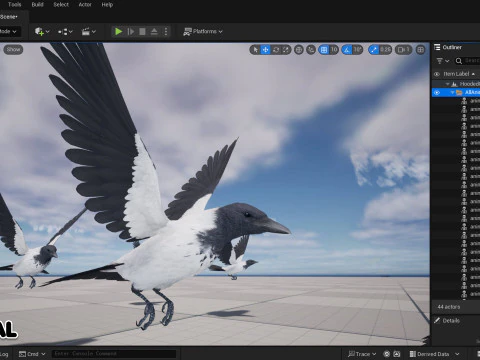Open the Help menu
The image size is (480, 360).
(x=107, y=5)
